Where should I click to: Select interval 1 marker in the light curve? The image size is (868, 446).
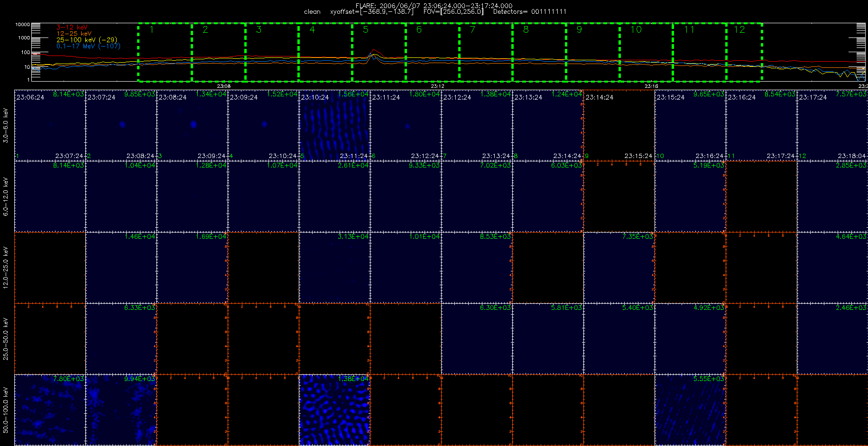pyautogui.click(x=152, y=30)
